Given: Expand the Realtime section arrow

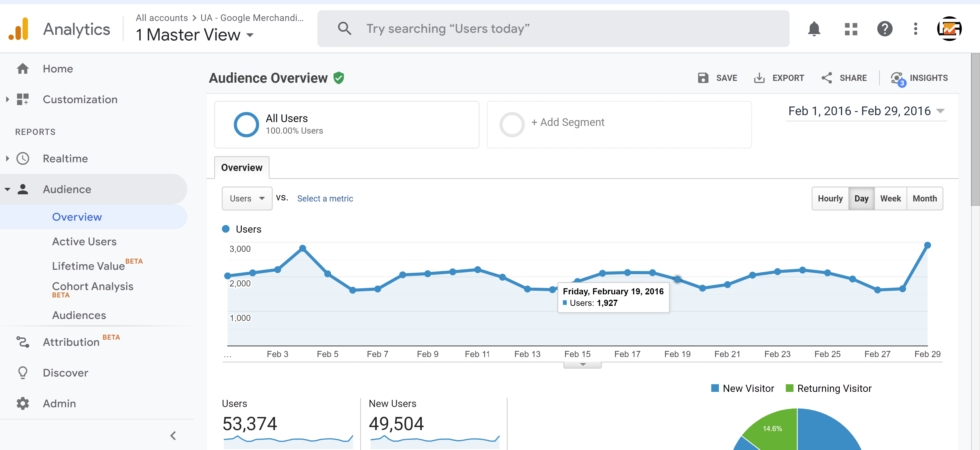Looking at the screenshot, I should [7, 158].
